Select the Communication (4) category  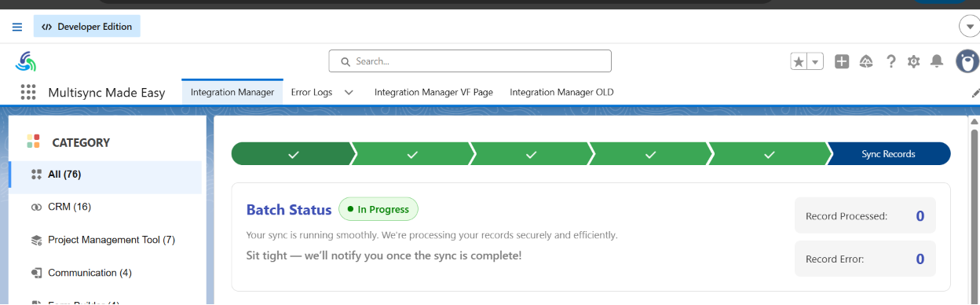click(x=105, y=273)
